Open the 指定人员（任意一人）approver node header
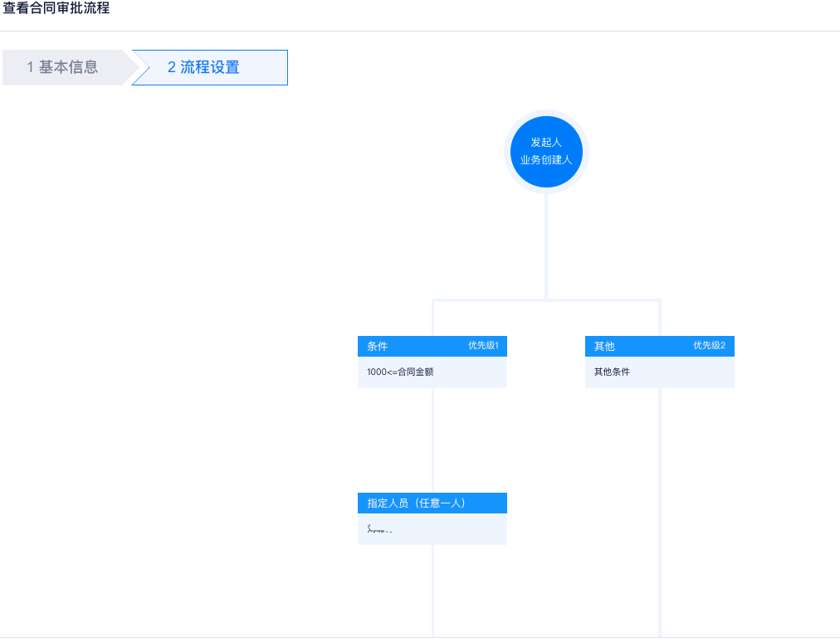The image size is (840, 642). coord(417,503)
